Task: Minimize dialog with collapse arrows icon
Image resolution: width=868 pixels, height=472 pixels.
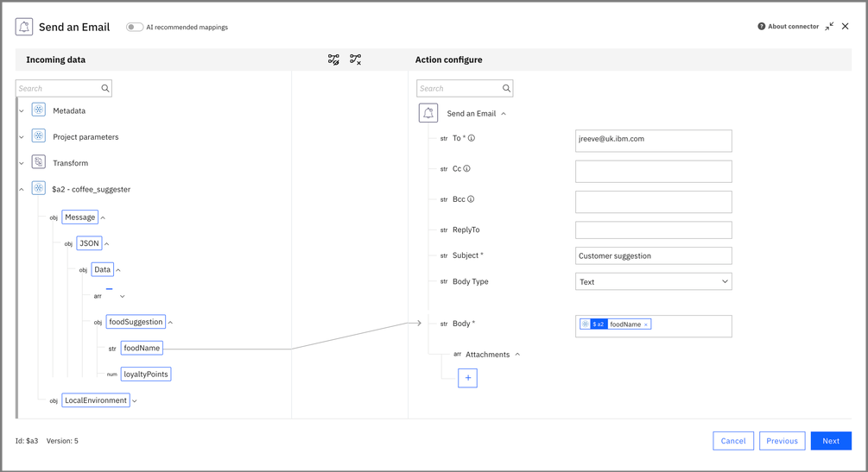Action: click(x=828, y=27)
